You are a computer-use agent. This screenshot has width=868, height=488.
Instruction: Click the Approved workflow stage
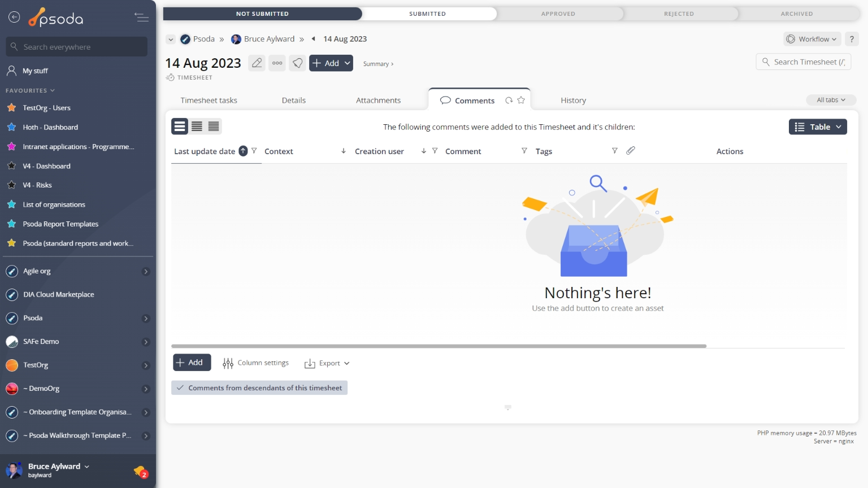[558, 14]
